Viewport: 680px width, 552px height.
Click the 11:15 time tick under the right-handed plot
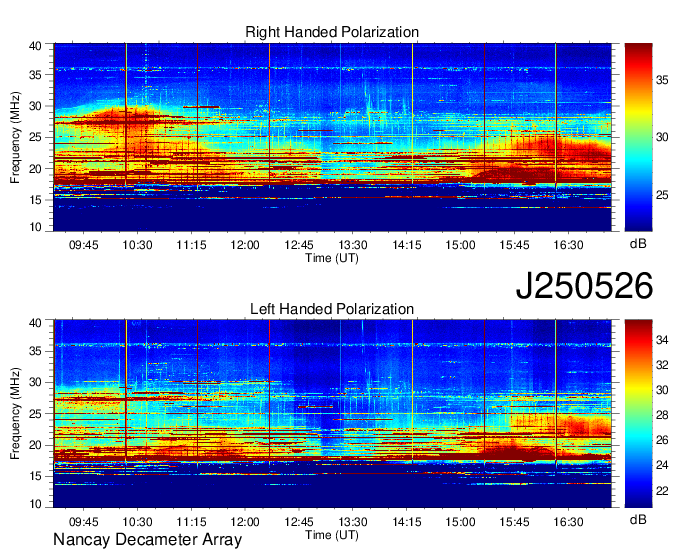click(191, 245)
